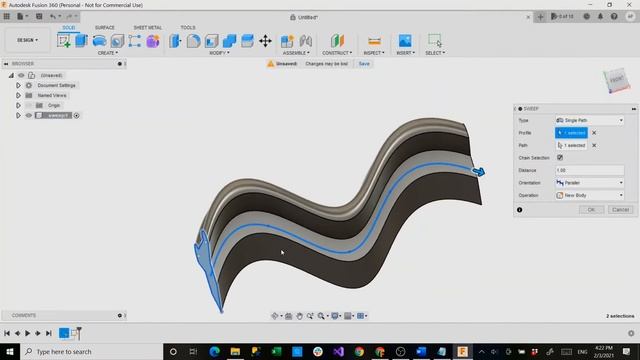Select the Press Pull tool
The width and height of the screenshot is (640, 360).
175,41
